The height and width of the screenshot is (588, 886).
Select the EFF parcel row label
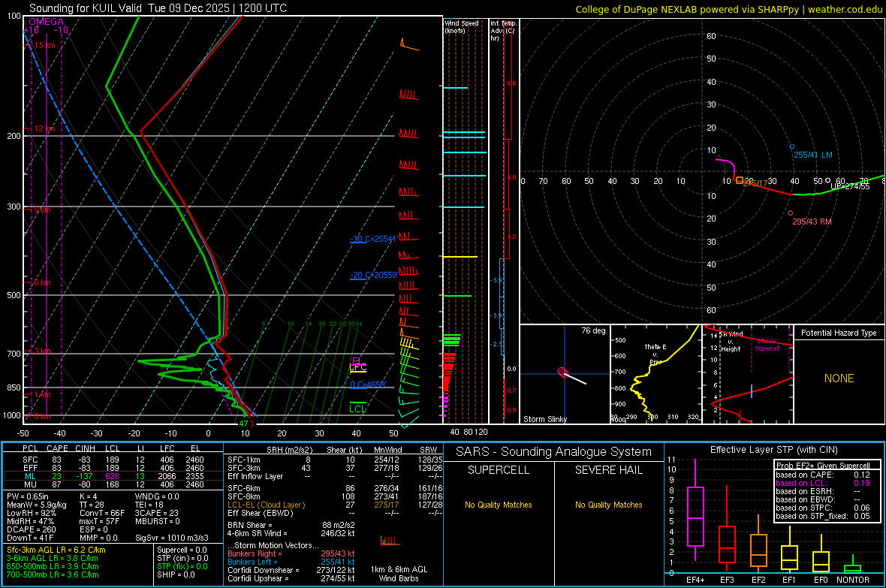30,468
